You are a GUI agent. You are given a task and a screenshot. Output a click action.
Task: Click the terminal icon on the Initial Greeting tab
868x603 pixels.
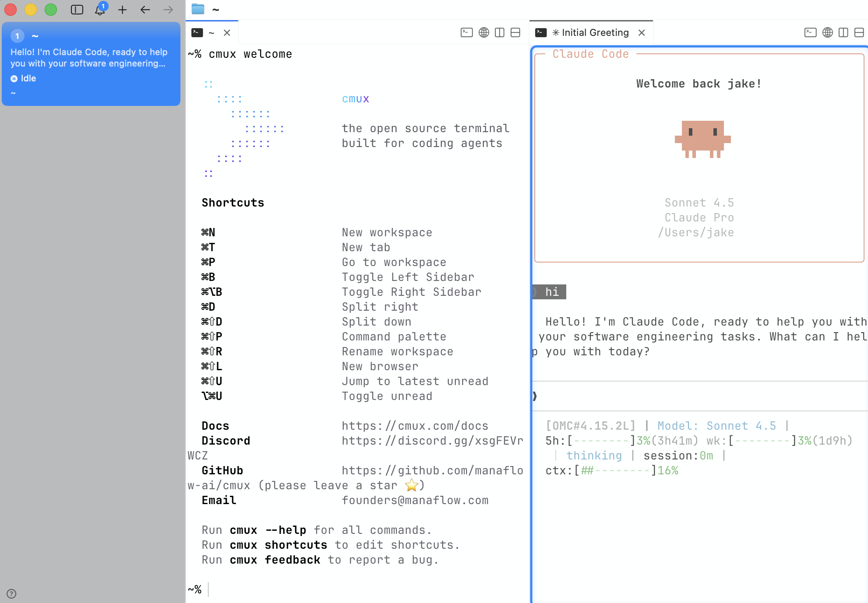click(541, 33)
